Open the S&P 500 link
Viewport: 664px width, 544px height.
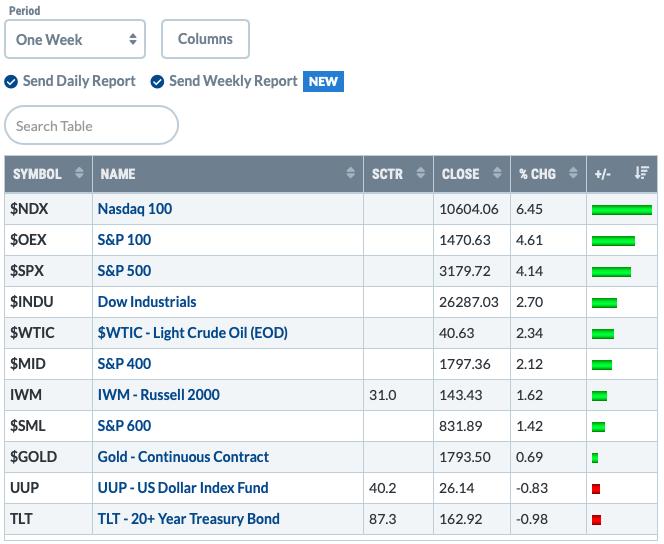(x=124, y=271)
